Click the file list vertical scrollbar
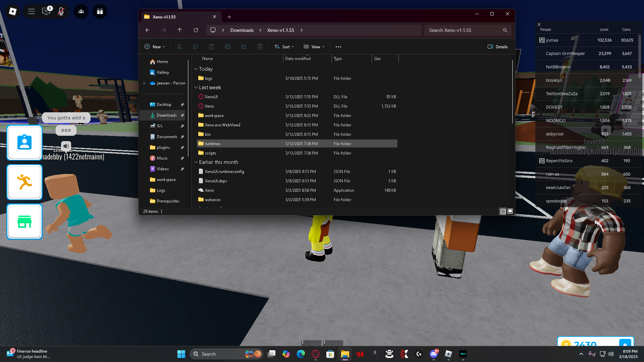Viewport: 644px width, 362px height. click(513, 92)
